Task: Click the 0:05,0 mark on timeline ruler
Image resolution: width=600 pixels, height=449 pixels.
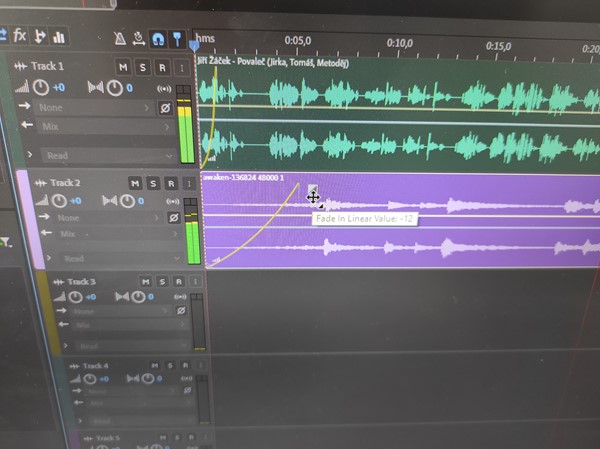Action: click(x=297, y=42)
